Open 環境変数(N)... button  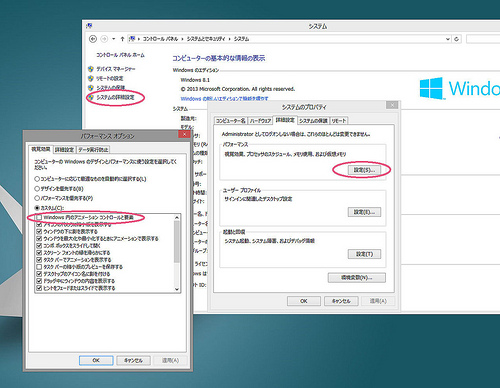(357, 278)
